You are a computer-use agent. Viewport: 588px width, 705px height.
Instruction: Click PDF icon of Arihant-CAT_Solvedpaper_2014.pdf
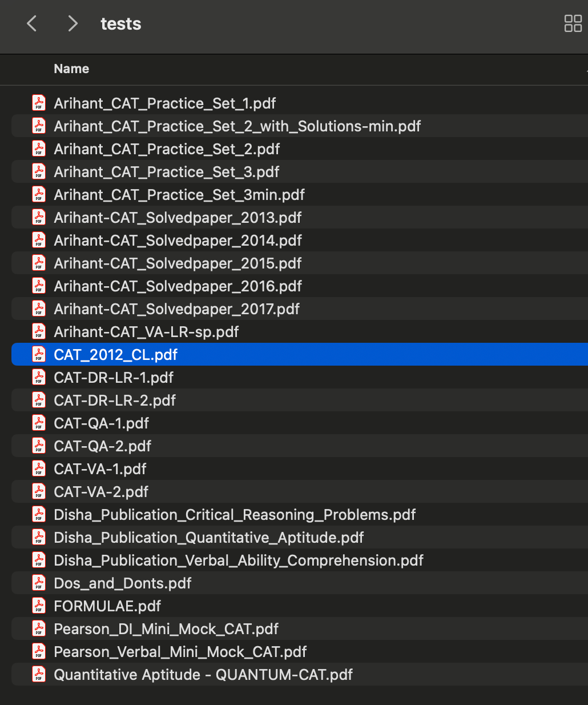click(39, 240)
